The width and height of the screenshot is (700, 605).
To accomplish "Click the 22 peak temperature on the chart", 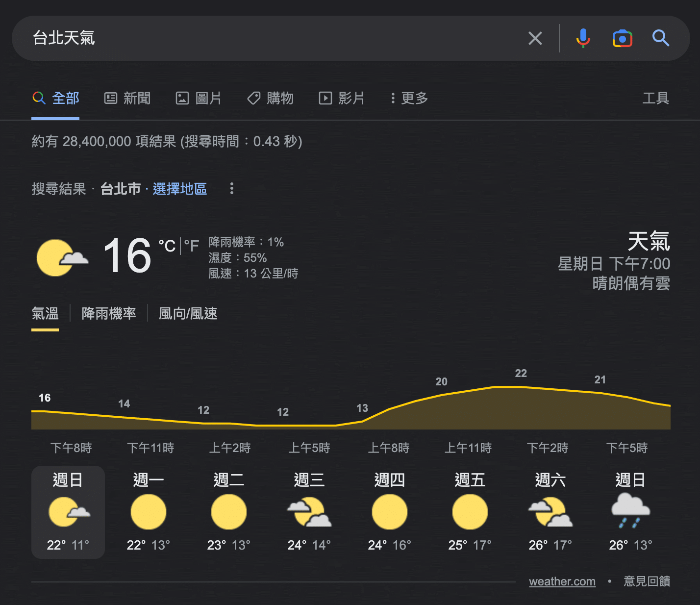I will tap(521, 374).
